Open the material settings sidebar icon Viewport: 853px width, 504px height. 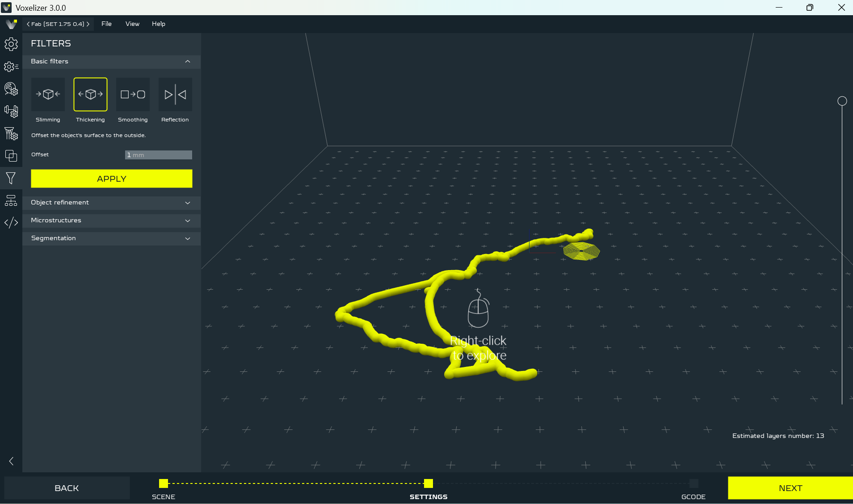point(11,89)
